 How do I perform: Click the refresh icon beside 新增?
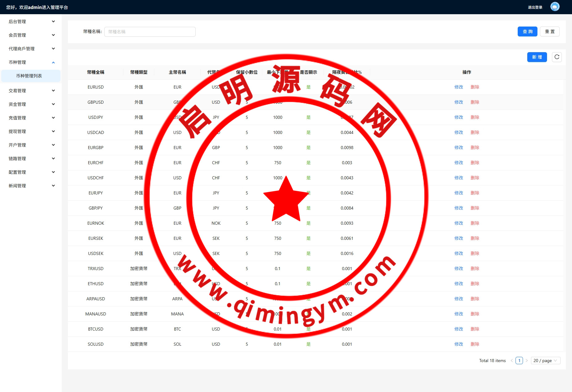click(557, 57)
